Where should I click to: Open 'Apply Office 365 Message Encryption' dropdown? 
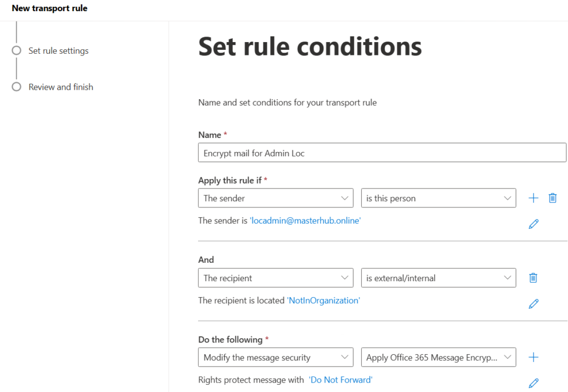point(438,358)
